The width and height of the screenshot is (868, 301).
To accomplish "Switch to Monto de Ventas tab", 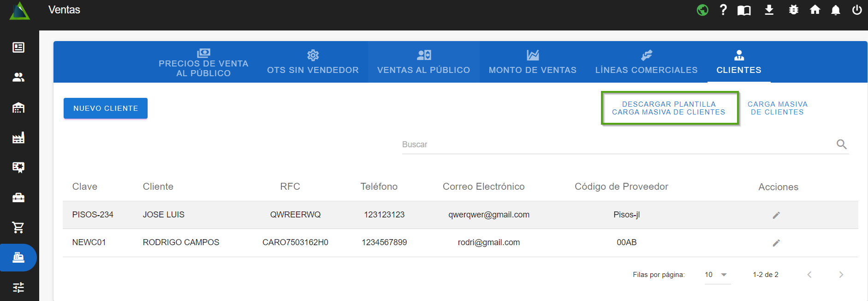I will click(532, 62).
